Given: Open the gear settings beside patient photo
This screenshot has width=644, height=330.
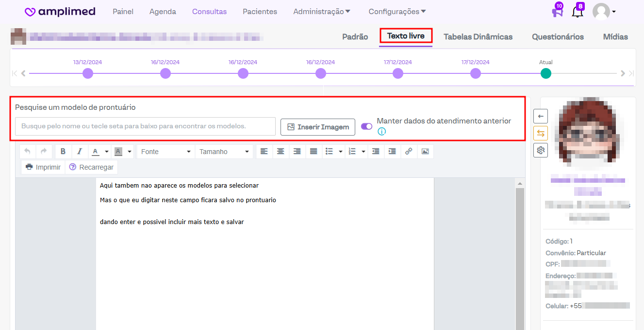Looking at the screenshot, I should [x=541, y=150].
